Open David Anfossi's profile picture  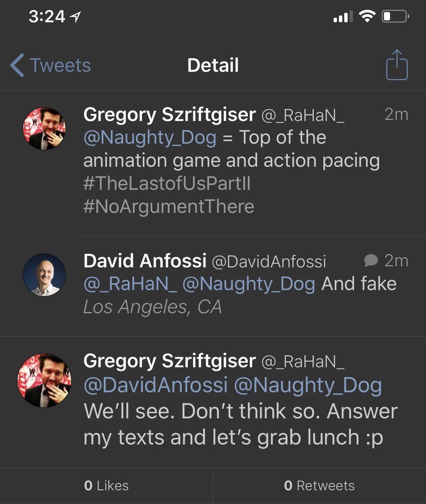[45, 274]
